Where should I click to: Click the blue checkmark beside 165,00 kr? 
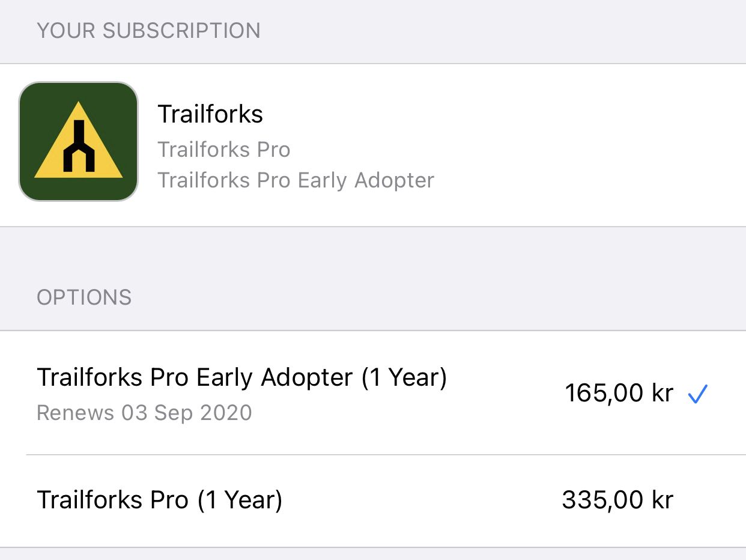pos(698,394)
